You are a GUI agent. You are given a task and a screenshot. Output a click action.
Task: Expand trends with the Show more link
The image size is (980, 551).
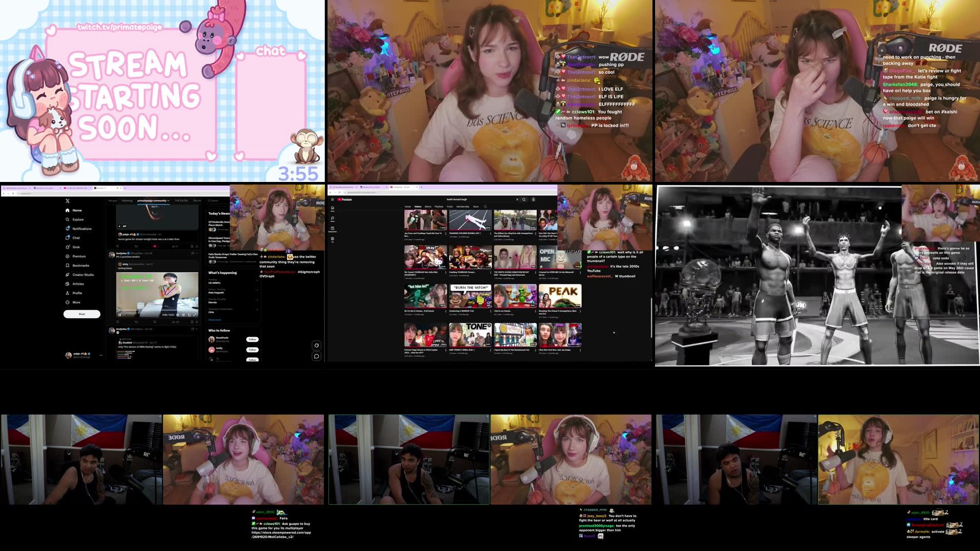(x=215, y=320)
